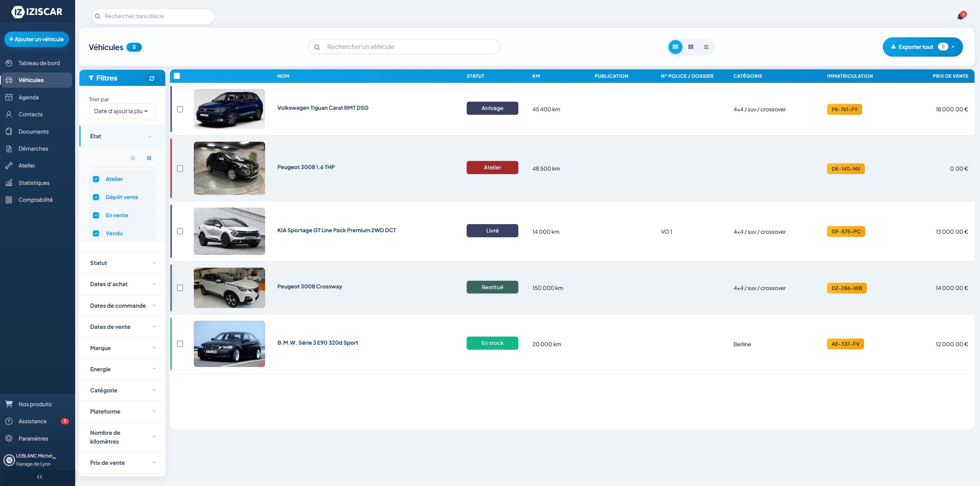The image size is (980, 486).
Task: Check the Peugeot 3008 Crossway row checkbox
Action: [180, 288]
